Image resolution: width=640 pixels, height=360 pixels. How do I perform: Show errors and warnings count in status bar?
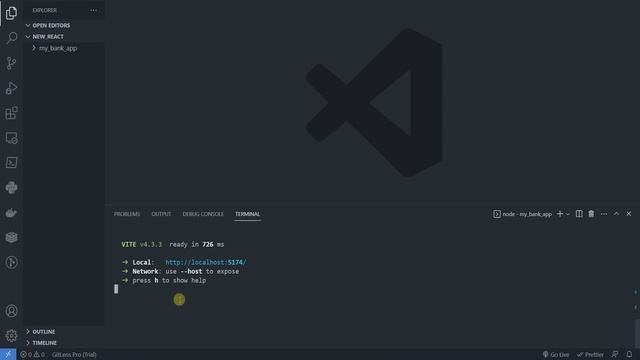[x=33, y=354]
